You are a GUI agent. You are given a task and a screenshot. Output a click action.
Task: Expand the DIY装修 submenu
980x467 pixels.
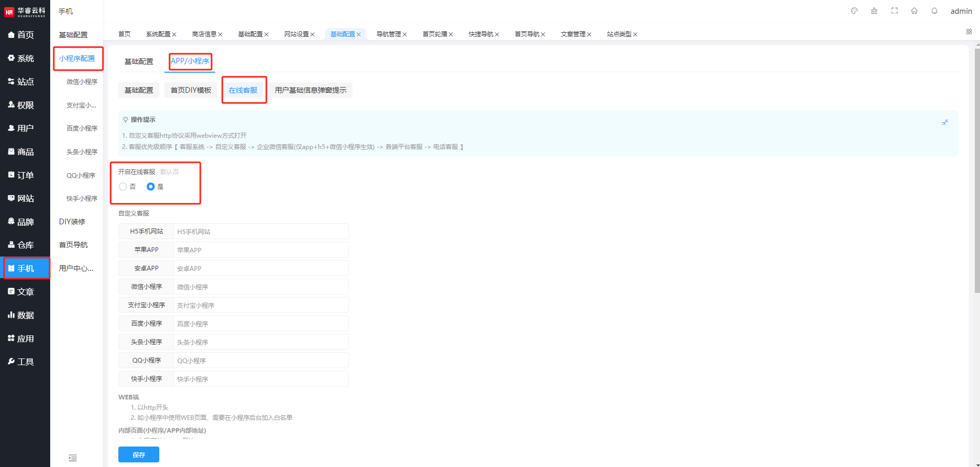click(72, 222)
